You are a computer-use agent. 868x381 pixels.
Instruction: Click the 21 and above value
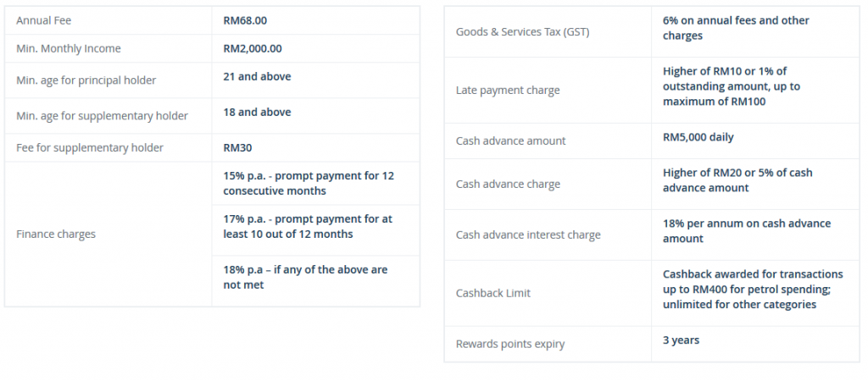coord(257,77)
